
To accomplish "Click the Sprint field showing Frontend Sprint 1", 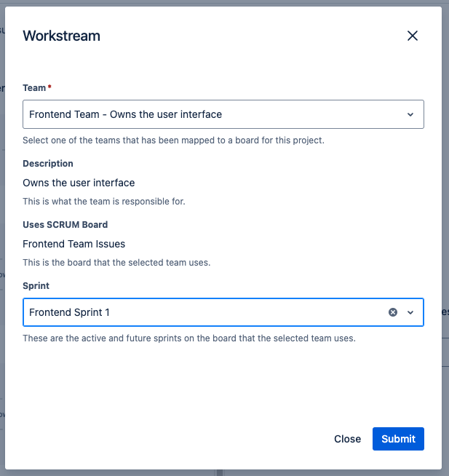I will click(223, 312).
